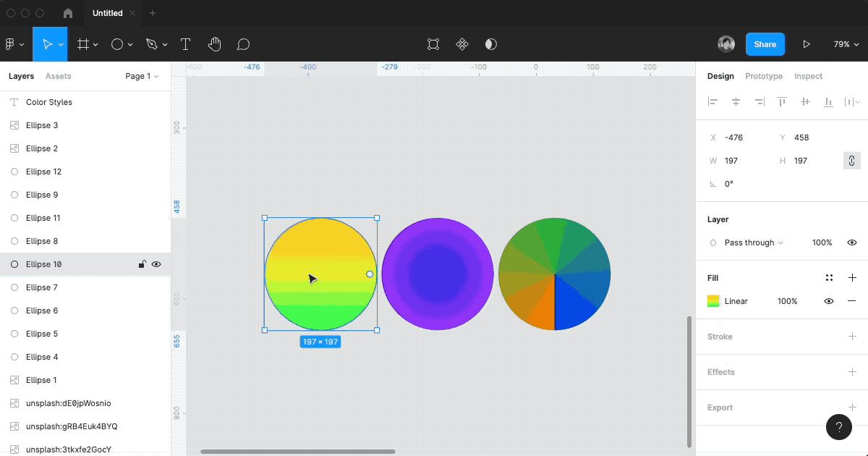Click the Mask contrast icon in toolbar
This screenshot has width=868, height=456.
pos(491,44)
